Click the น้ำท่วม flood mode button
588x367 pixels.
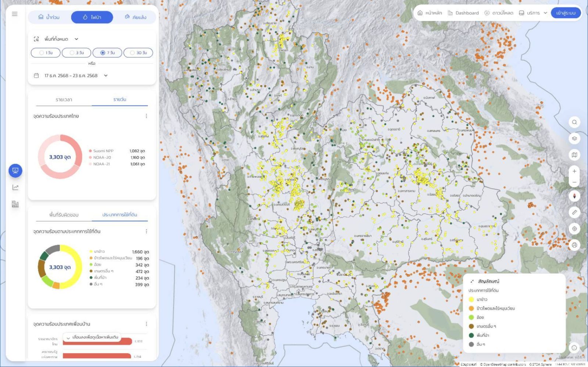click(49, 17)
